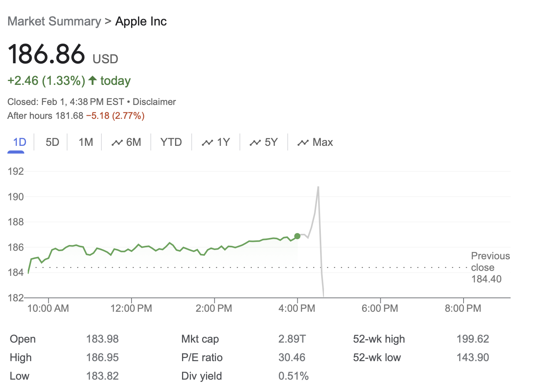
Task: Click the P/E ratio label
Action: tap(202, 358)
